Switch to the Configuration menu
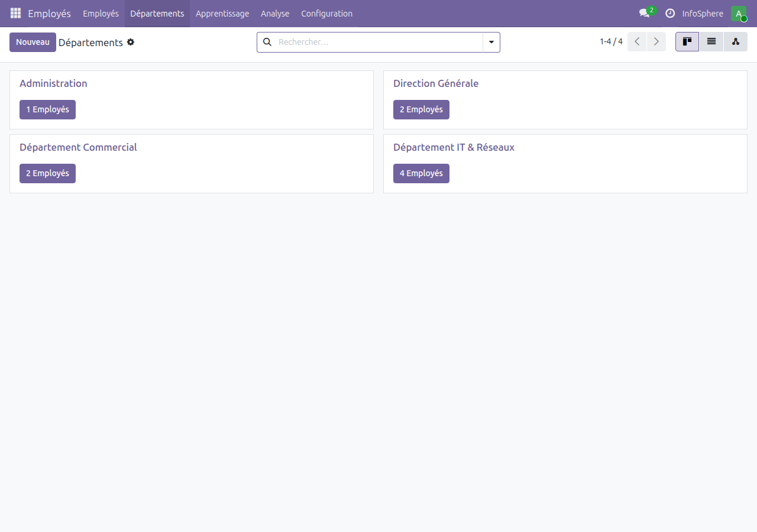This screenshot has height=532, width=757. click(x=326, y=13)
